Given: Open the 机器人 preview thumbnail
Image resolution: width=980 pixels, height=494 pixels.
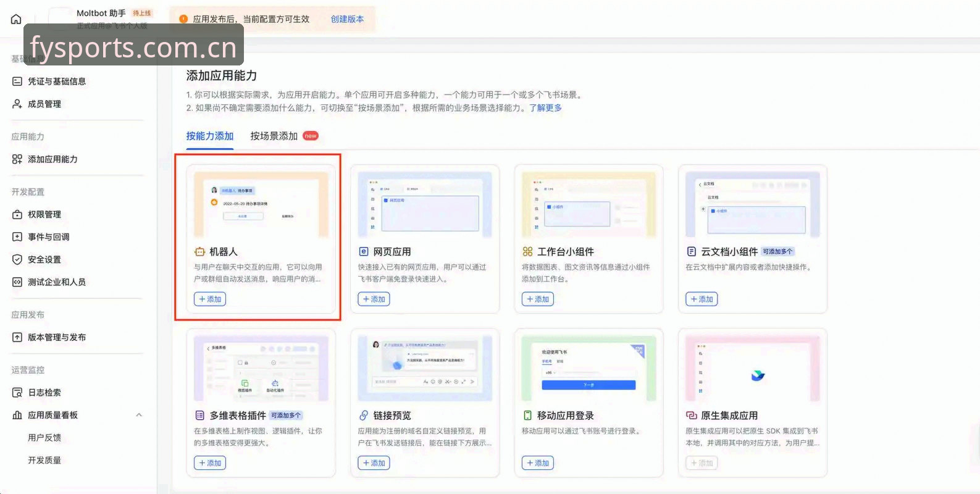Looking at the screenshot, I should [x=261, y=205].
